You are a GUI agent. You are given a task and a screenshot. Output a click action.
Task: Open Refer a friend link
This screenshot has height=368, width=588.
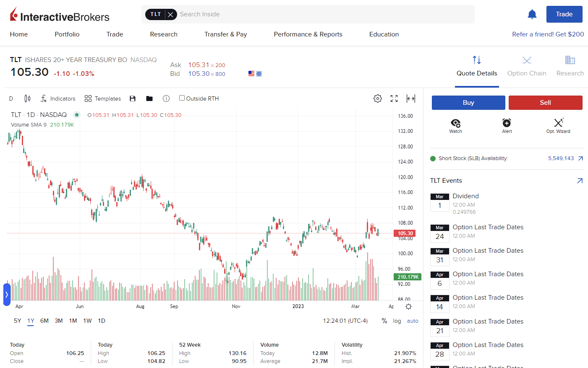pos(548,34)
